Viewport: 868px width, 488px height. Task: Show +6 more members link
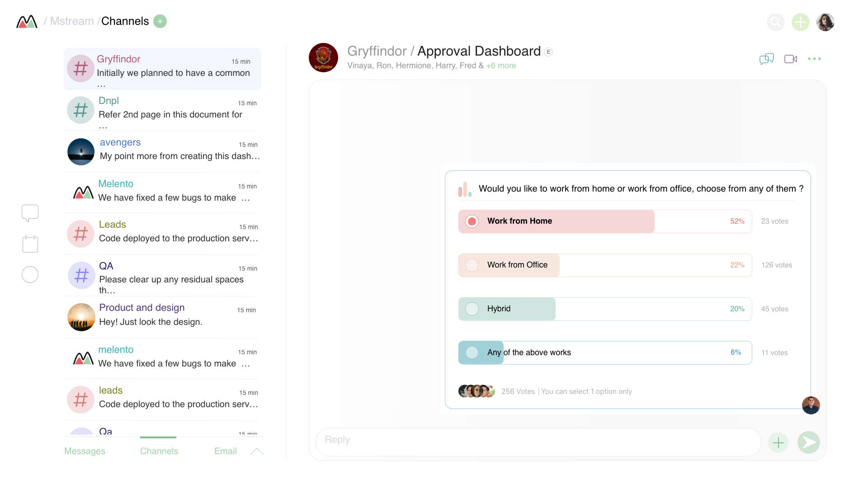coord(501,66)
